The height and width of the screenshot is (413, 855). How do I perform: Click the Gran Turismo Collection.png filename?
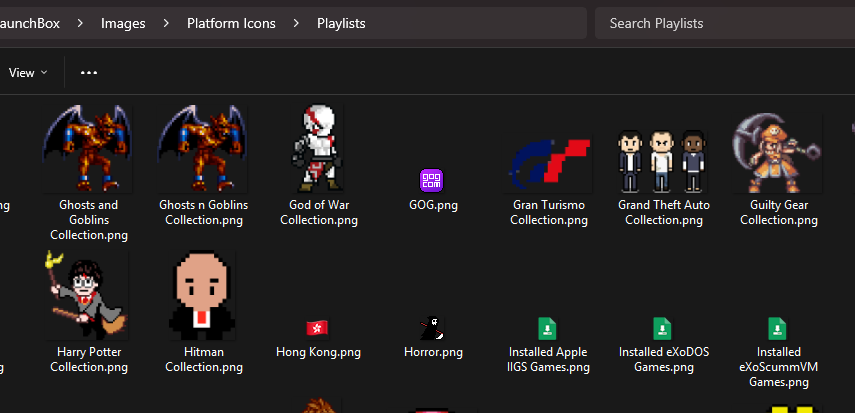tap(549, 213)
